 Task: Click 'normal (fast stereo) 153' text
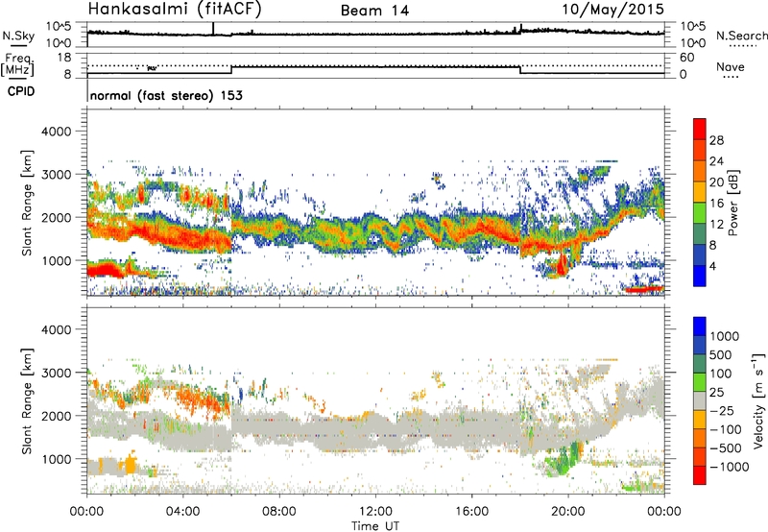point(166,95)
